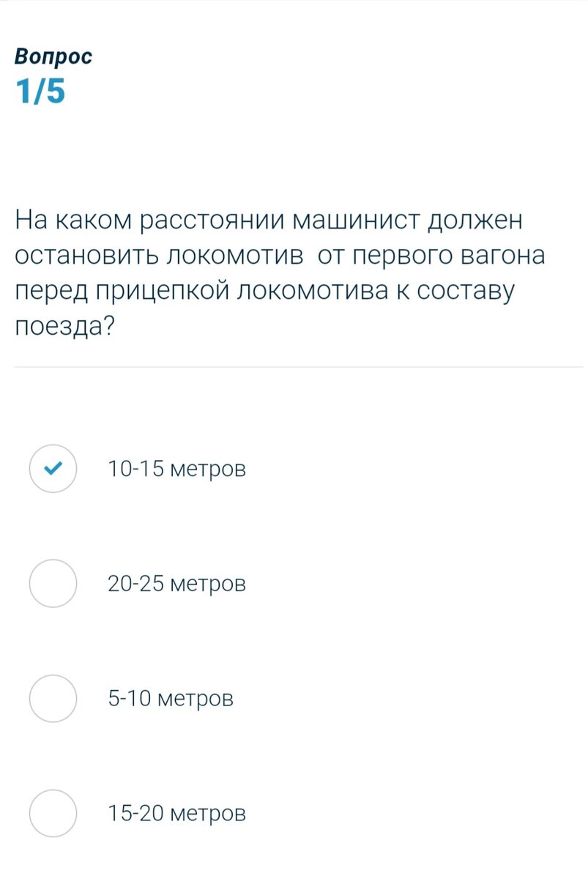Viewport: 588px width, 879px height.
Task: Click the checkmark on the selected answer
Action: [x=53, y=467]
